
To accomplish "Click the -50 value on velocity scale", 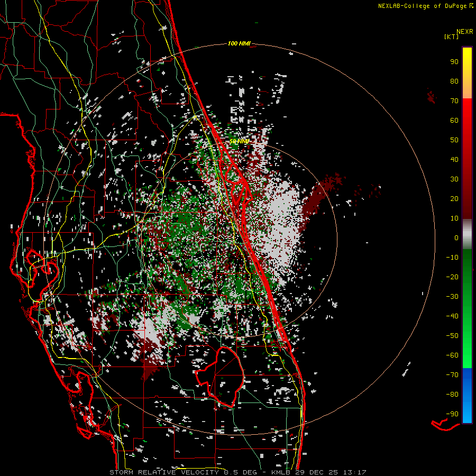I will (452, 336).
